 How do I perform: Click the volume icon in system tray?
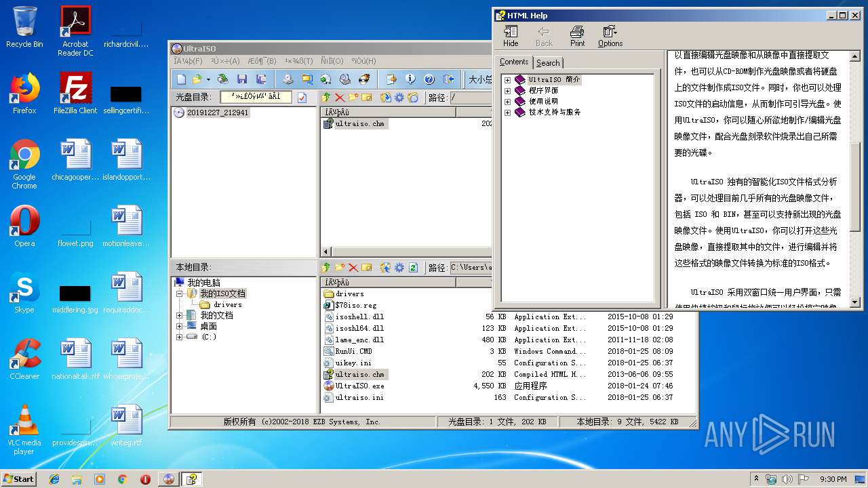[787, 479]
